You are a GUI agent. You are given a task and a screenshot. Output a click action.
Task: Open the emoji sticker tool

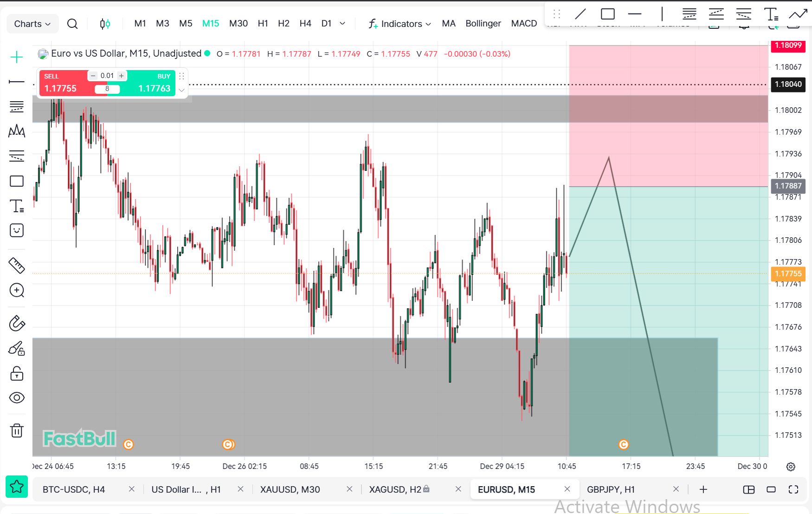[x=17, y=230]
